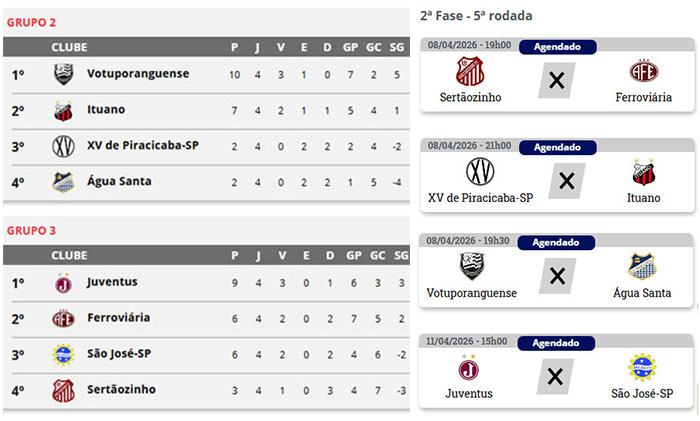This screenshot has height=421, width=700.
Task: Click the 2ª Fase - 5ª rodada title
Action: 476,16
